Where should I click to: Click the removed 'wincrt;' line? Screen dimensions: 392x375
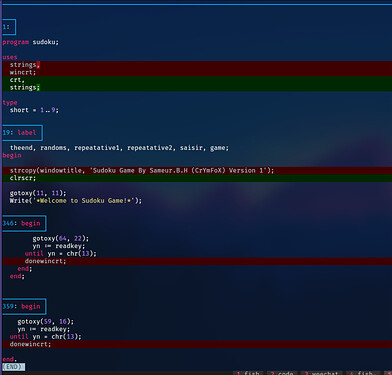coord(197,72)
